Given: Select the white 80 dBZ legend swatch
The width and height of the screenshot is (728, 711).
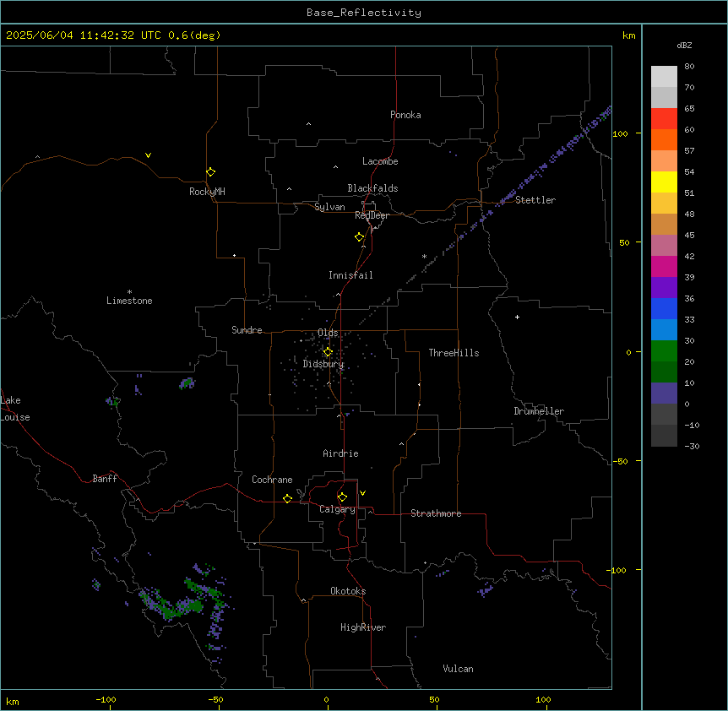Looking at the screenshot, I should 664,76.
